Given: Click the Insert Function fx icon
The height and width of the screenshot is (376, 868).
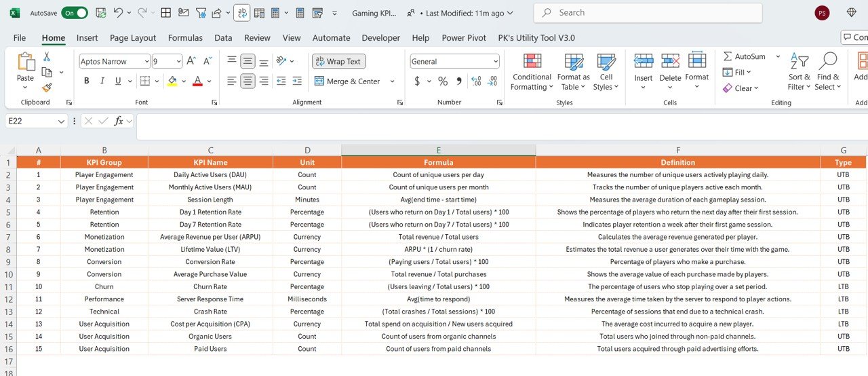Looking at the screenshot, I should (x=119, y=121).
